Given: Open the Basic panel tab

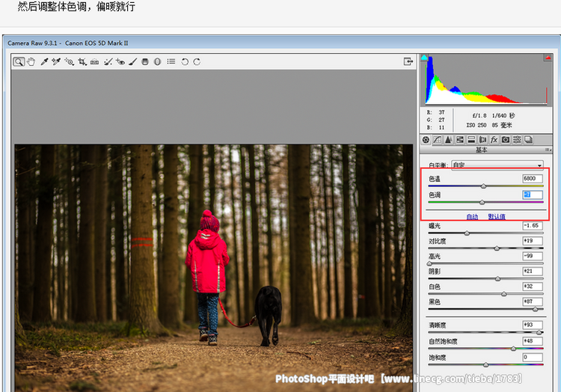Looking at the screenshot, I should (426, 139).
